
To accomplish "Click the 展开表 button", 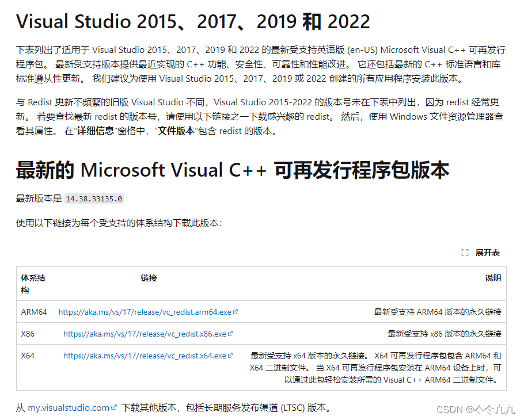I will [488, 253].
